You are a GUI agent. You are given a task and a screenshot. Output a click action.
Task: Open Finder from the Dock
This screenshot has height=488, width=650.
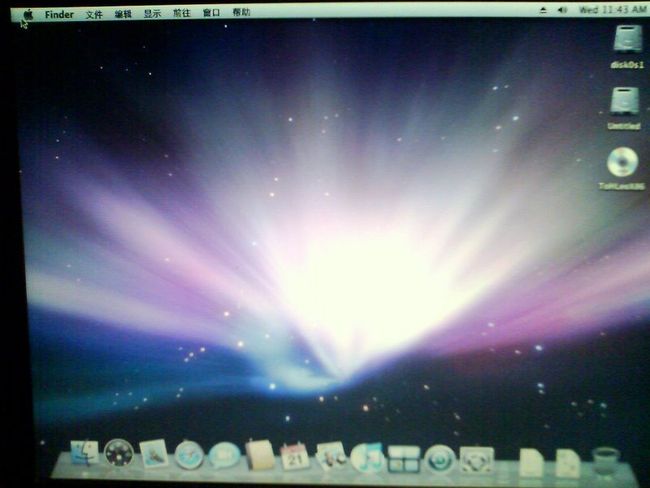pyautogui.click(x=85, y=453)
